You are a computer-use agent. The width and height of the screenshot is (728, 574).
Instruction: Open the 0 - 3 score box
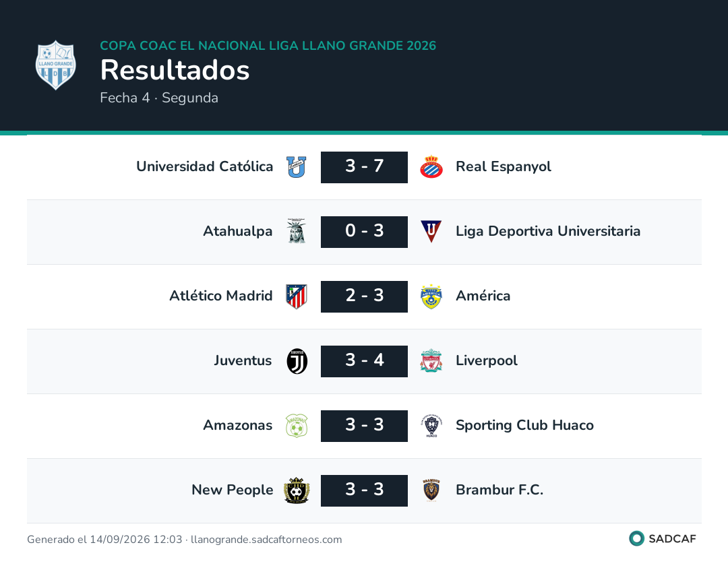pos(364,232)
